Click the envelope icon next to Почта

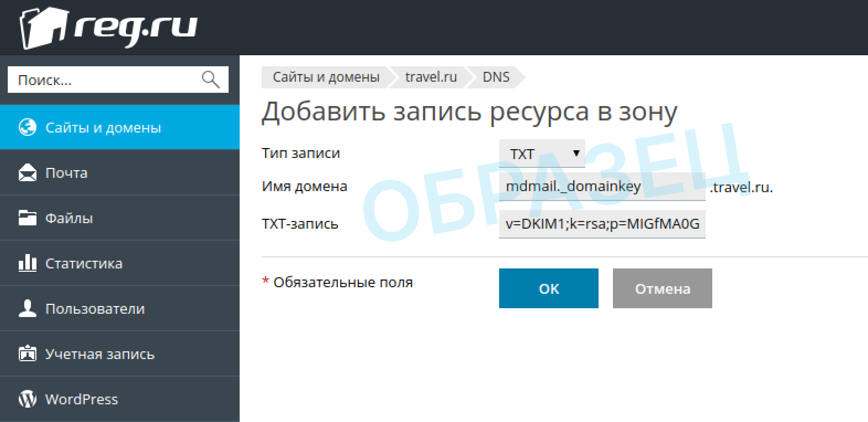pyautogui.click(x=28, y=173)
